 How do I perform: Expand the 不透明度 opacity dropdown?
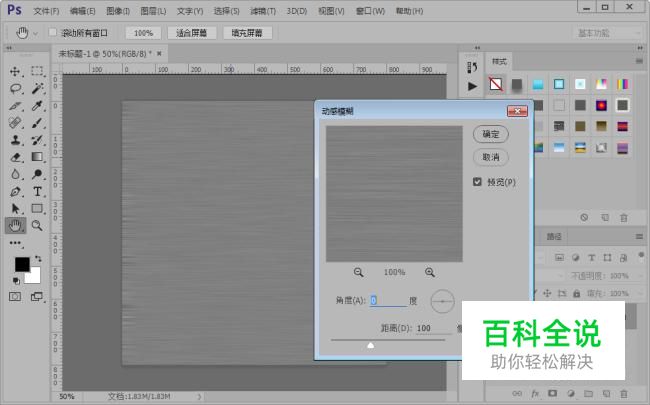tap(640, 276)
